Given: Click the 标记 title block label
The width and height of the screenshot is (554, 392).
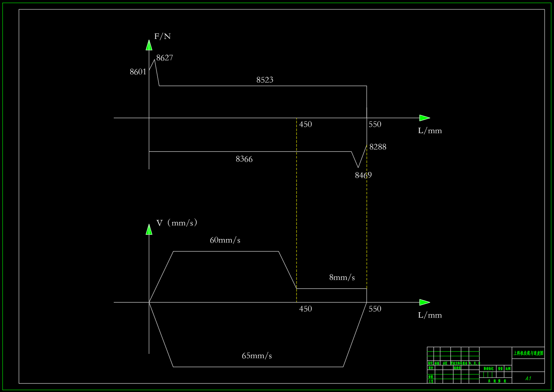Looking at the screenshot, I should click(x=430, y=364).
